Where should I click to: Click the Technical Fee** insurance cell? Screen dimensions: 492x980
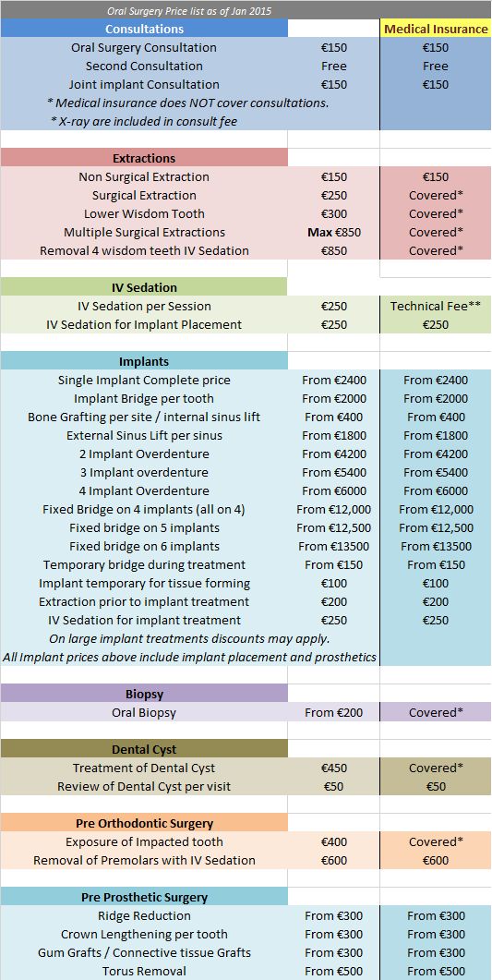[436, 307]
